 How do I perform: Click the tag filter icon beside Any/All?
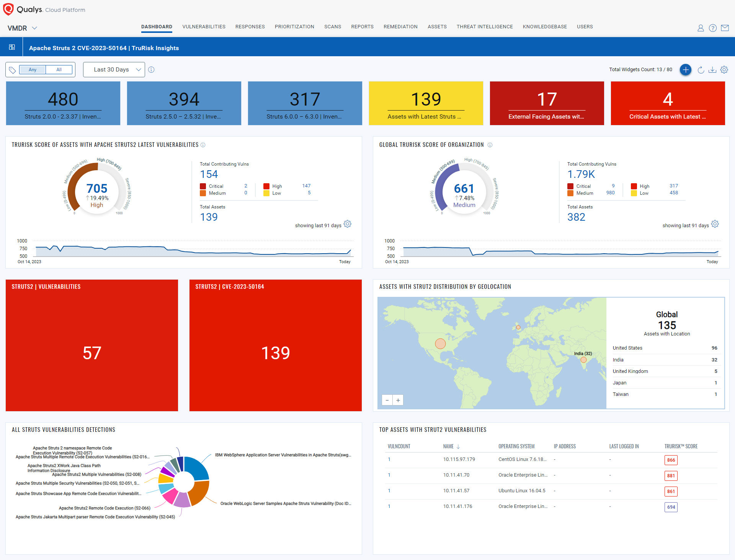point(13,70)
